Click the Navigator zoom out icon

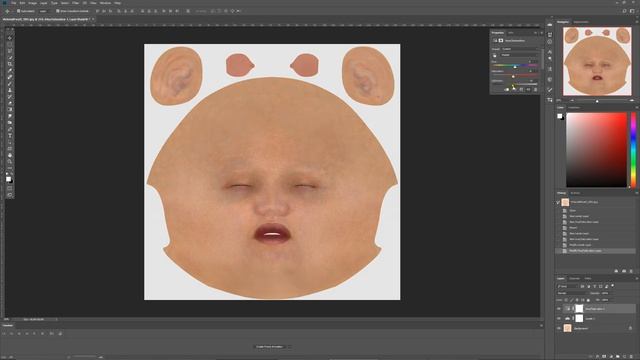coord(572,100)
